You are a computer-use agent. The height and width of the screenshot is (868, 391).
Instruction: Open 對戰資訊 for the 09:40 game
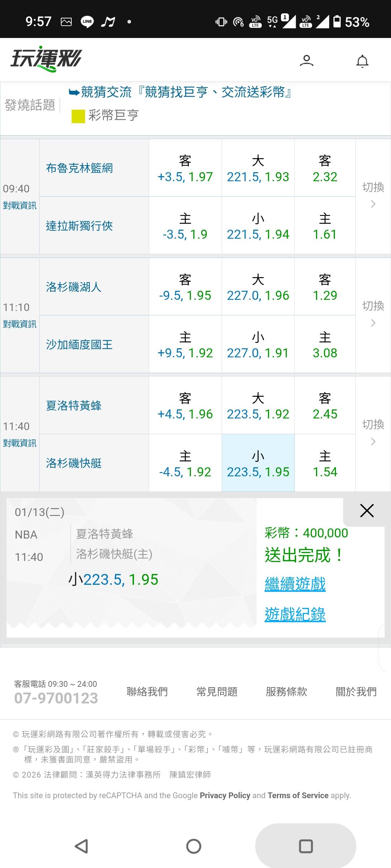(x=20, y=205)
